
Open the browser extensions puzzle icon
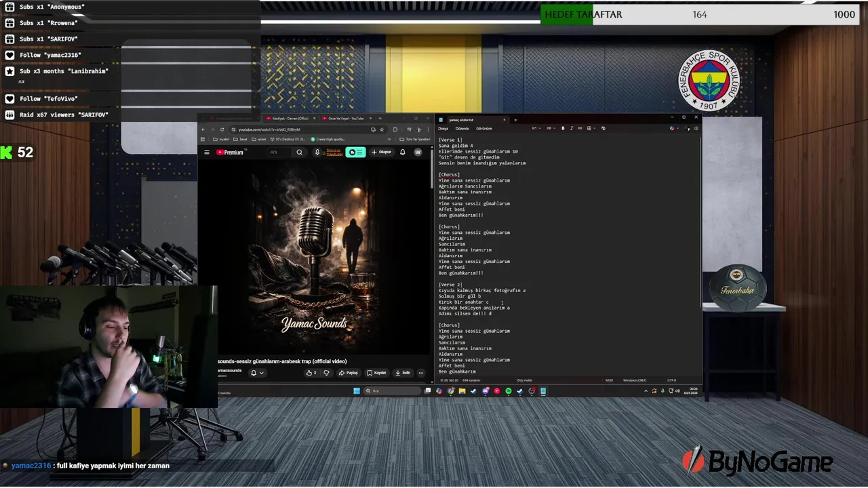tap(395, 129)
